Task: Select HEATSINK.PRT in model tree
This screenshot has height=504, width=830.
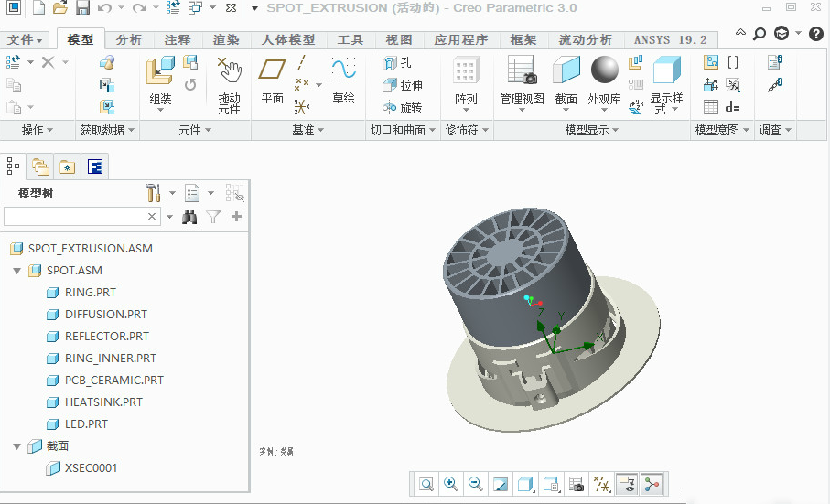Action: (103, 402)
